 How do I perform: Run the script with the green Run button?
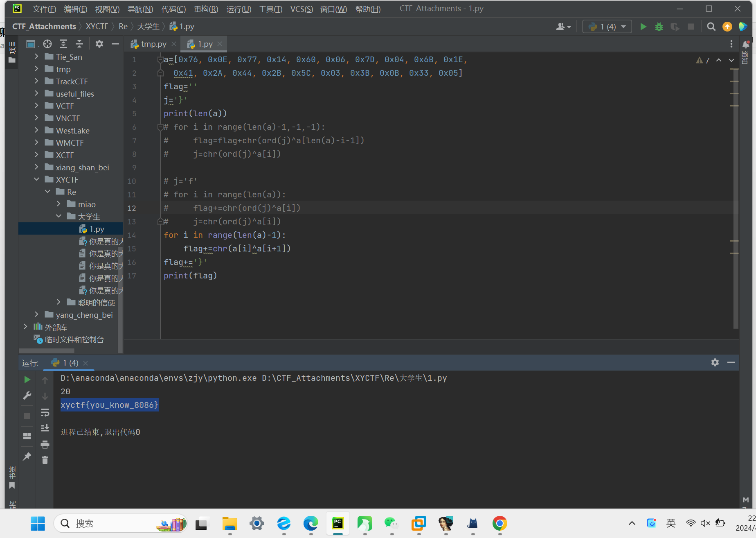(x=643, y=27)
